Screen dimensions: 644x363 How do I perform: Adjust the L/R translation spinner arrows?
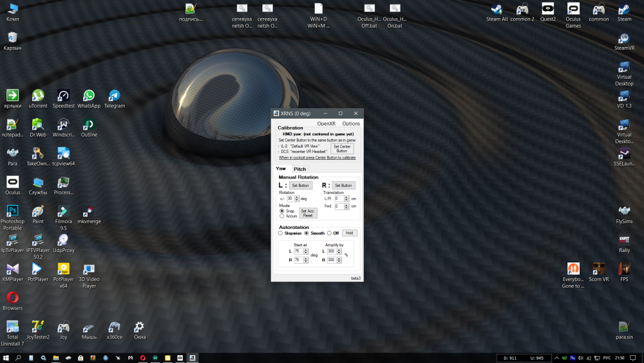[x=346, y=199]
